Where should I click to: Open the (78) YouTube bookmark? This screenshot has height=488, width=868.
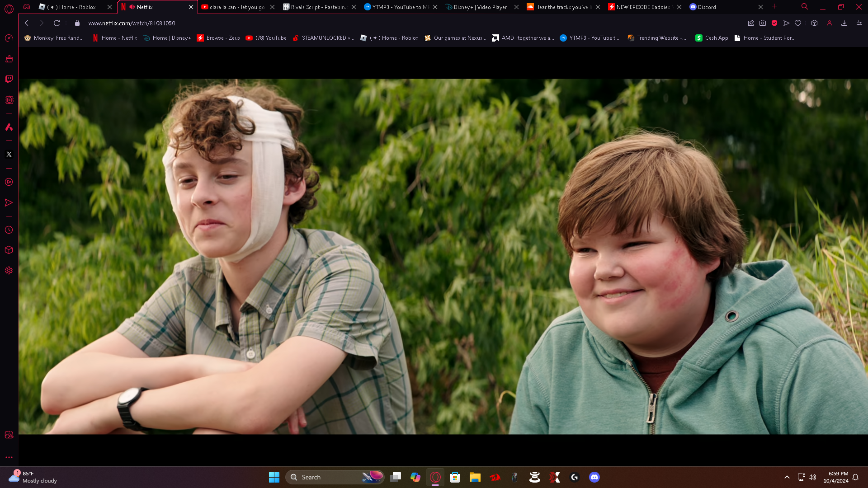pyautogui.click(x=266, y=38)
